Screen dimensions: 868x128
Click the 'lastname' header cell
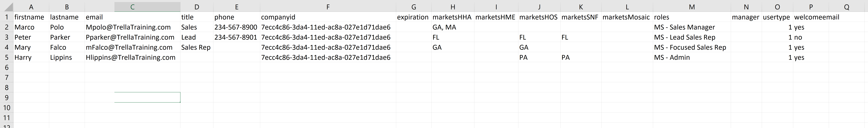67,17
